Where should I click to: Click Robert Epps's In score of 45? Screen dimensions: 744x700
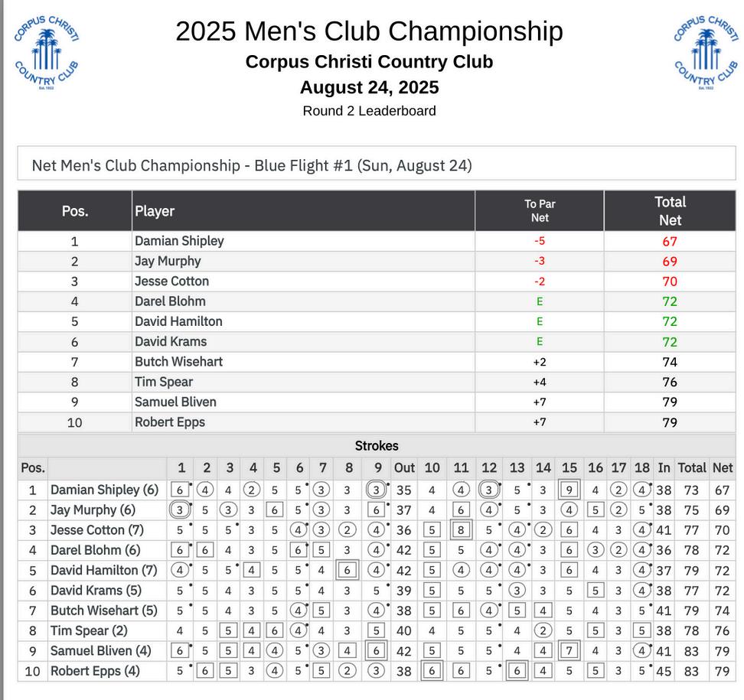click(x=664, y=671)
